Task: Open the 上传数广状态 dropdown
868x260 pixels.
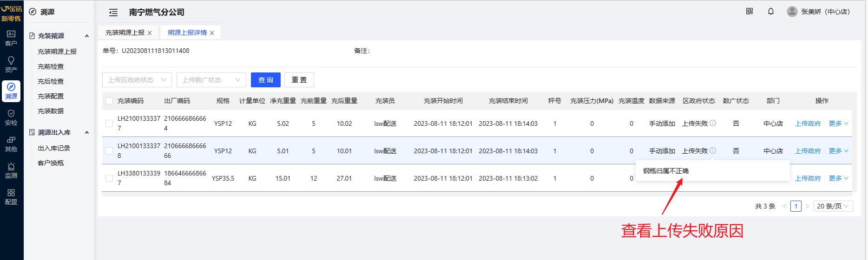Action: [x=211, y=80]
